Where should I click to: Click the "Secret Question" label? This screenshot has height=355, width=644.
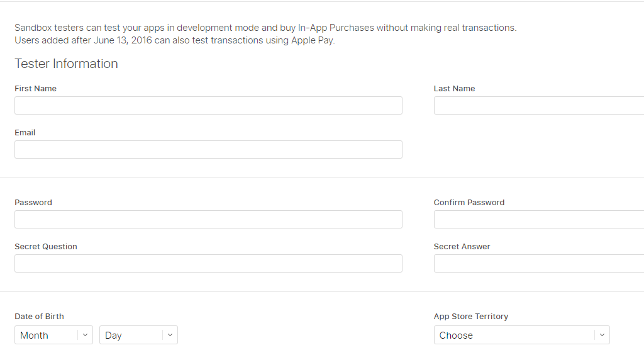pos(46,247)
